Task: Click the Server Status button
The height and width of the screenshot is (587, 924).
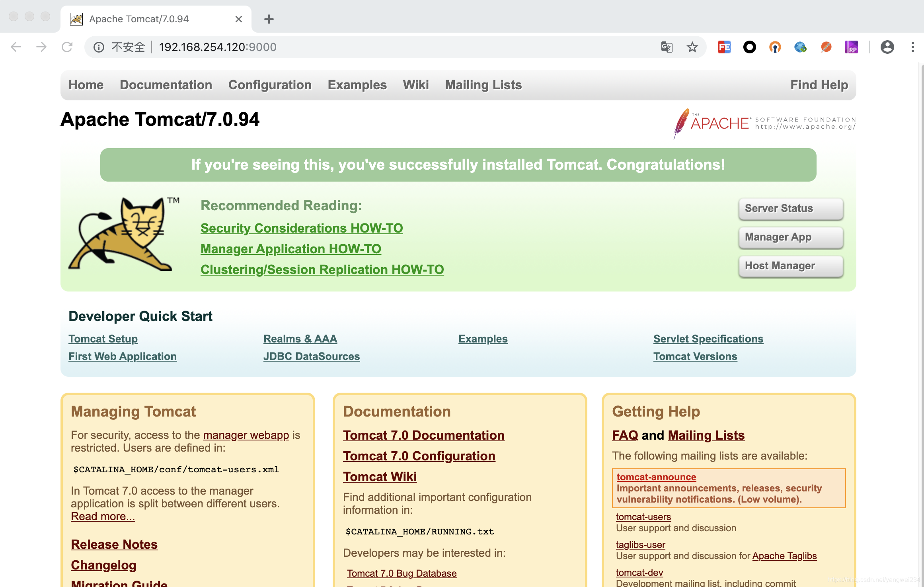Action: [x=791, y=209]
